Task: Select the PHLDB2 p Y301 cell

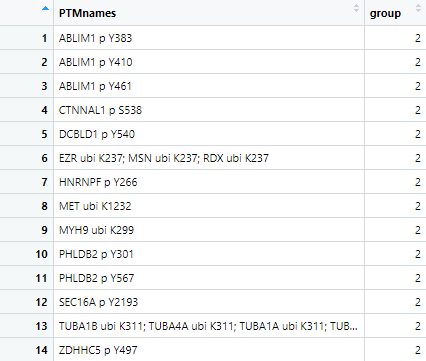Action: tap(209, 254)
